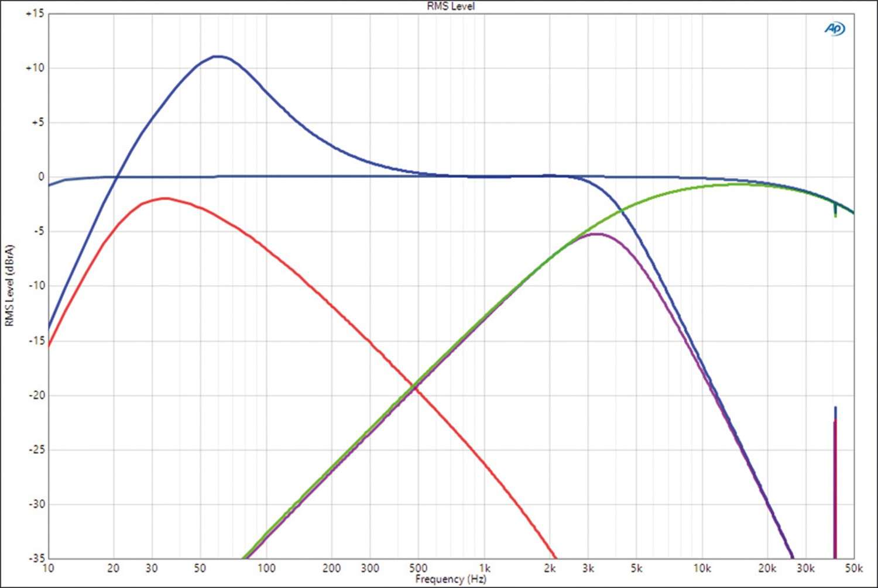The width and height of the screenshot is (878, 588).
Task: Click the '30k' frequency axis label
Action: click(x=805, y=568)
